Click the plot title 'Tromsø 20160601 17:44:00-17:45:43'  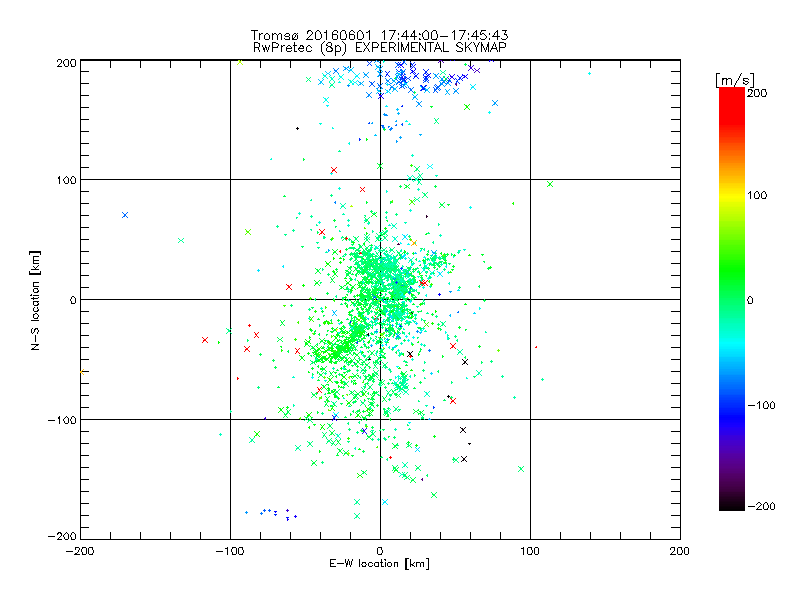pyautogui.click(x=379, y=35)
